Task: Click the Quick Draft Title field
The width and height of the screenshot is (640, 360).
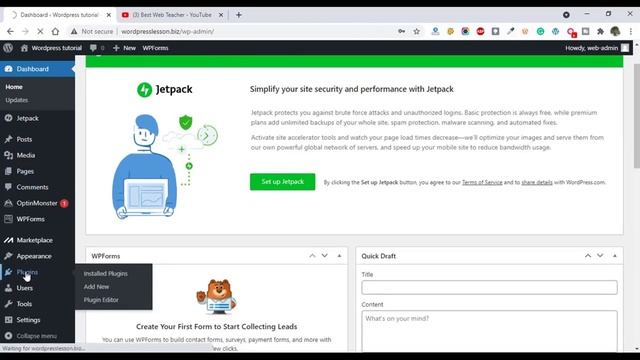Action: coord(489,287)
